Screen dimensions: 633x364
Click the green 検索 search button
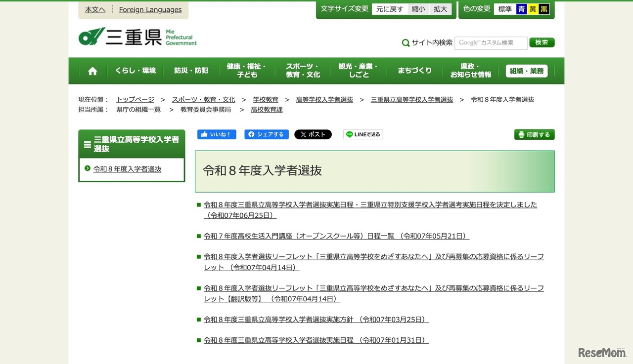[542, 43]
